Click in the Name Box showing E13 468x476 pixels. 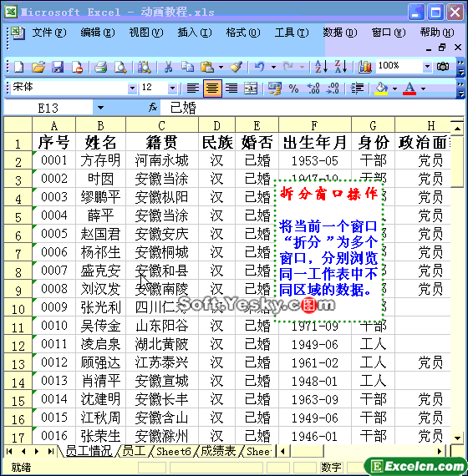[x=48, y=108]
